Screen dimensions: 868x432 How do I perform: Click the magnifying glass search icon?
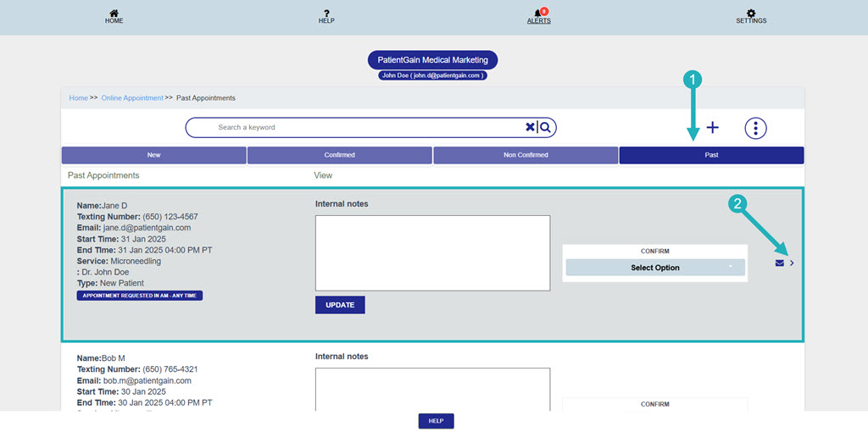point(546,127)
